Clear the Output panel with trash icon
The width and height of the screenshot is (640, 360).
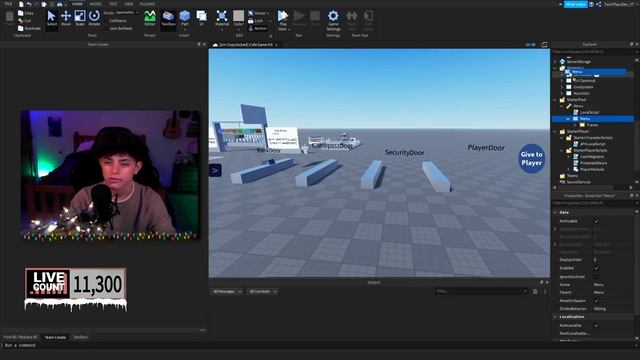coord(535,291)
